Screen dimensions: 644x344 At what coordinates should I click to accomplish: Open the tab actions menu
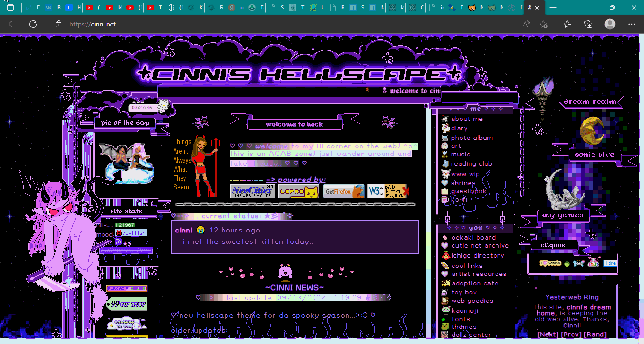pos(10,8)
